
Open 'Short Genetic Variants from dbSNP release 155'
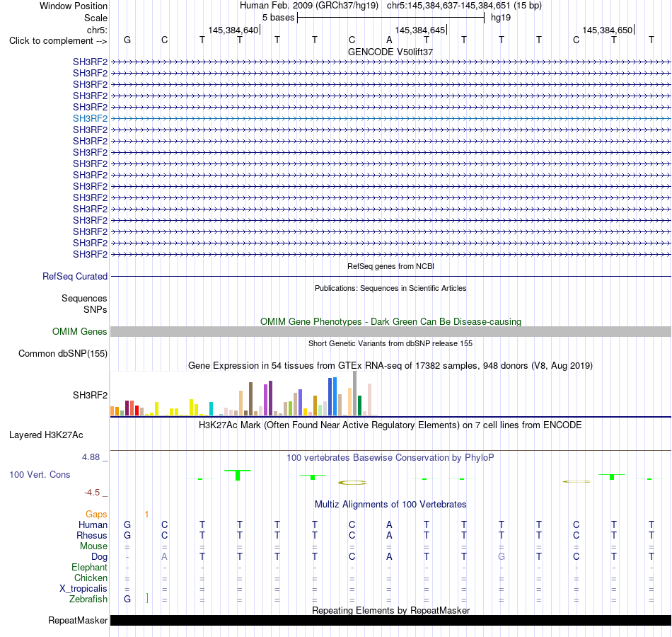pos(390,343)
